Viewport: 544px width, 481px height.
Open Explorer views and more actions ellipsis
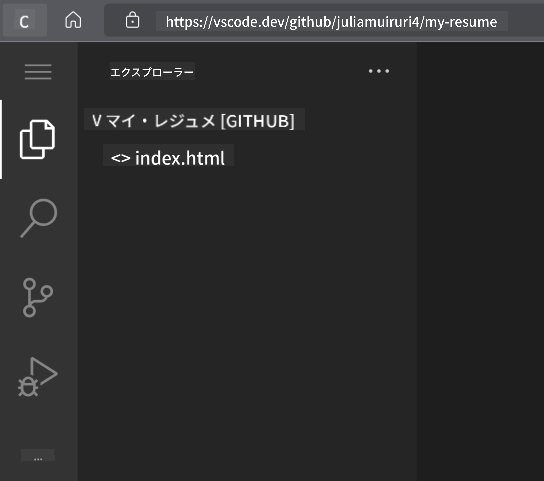379,71
